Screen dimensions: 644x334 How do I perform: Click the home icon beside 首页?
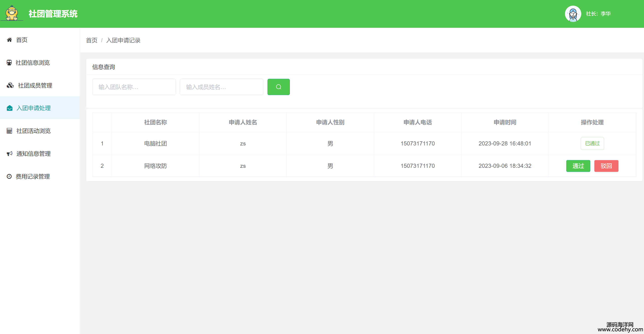coord(9,40)
